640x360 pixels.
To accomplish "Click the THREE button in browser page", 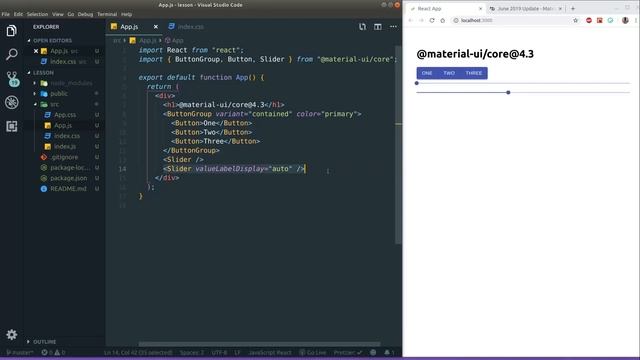I will pos(474,73).
